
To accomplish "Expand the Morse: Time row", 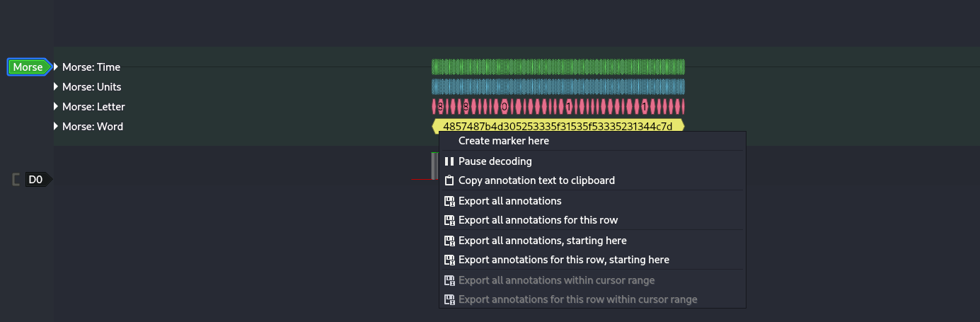I will pos(57,67).
